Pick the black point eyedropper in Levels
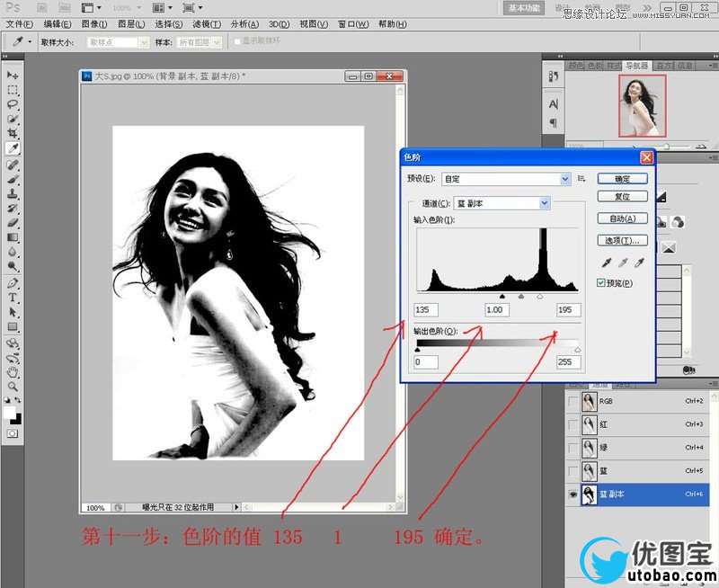 [606, 263]
